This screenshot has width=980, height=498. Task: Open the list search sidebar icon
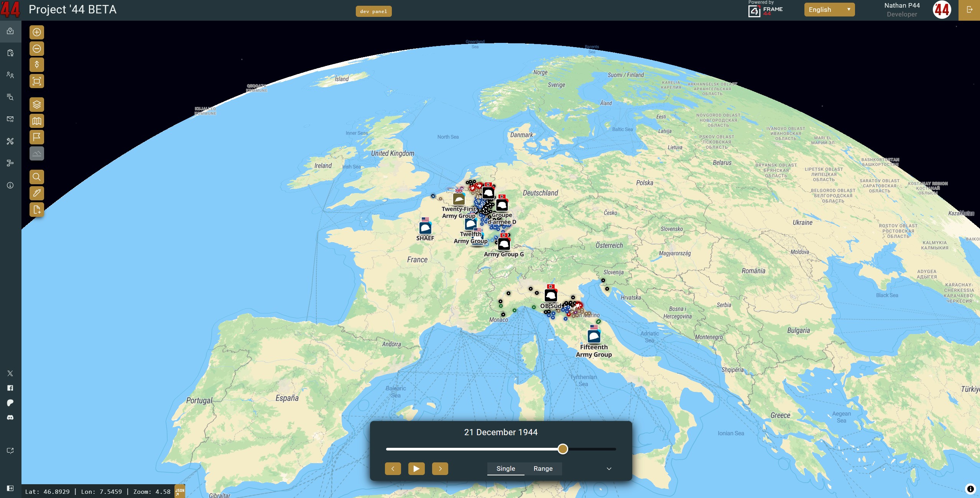(10, 97)
